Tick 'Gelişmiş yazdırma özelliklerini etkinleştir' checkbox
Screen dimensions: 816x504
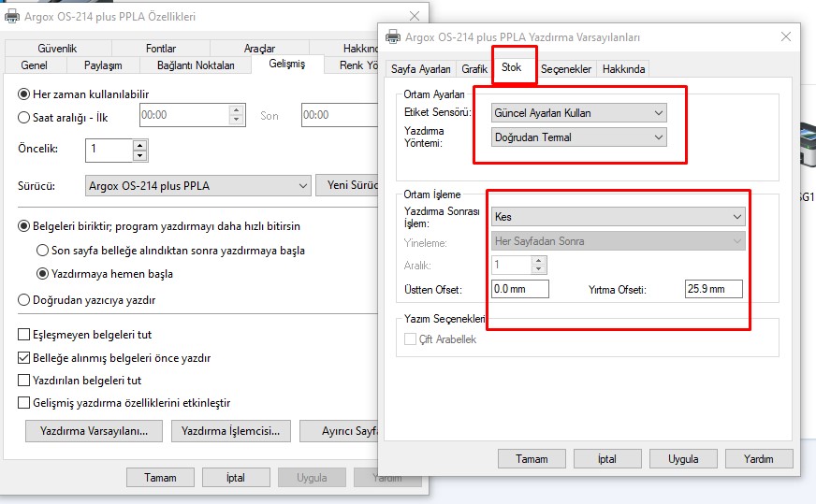click(x=23, y=403)
